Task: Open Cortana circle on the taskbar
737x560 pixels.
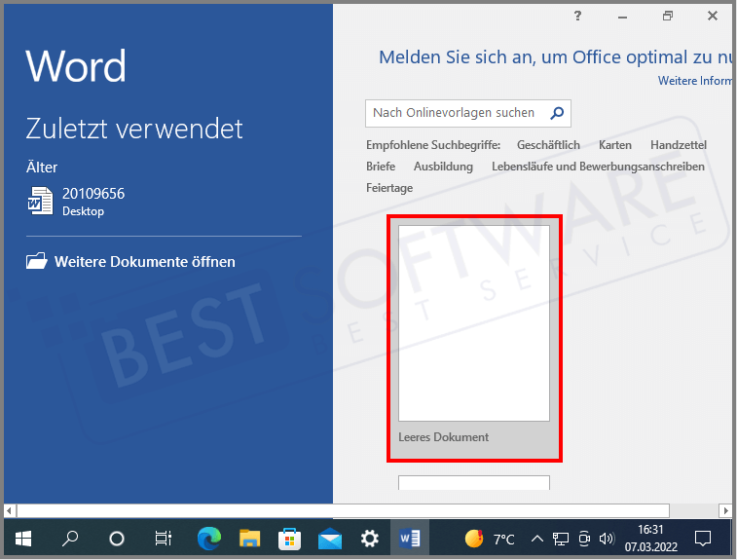Action: [x=117, y=539]
